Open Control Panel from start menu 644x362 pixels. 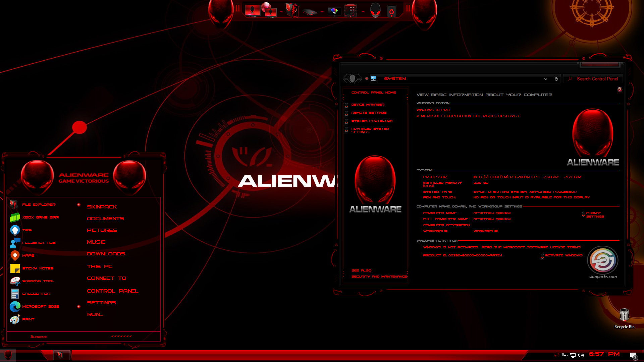point(112,291)
